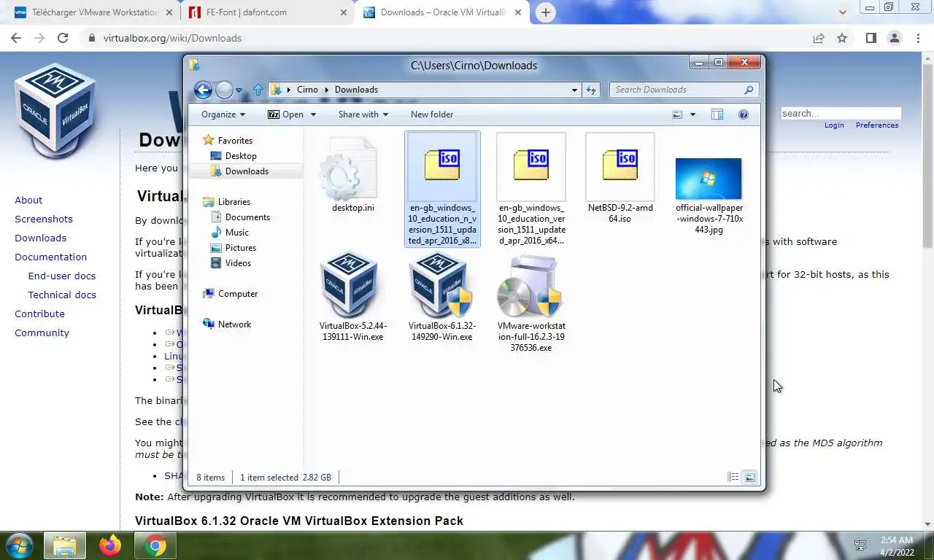This screenshot has width=934, height=560.
Task: Click Downloads in the address breadcrumb
Action: (x=356, y=90)
